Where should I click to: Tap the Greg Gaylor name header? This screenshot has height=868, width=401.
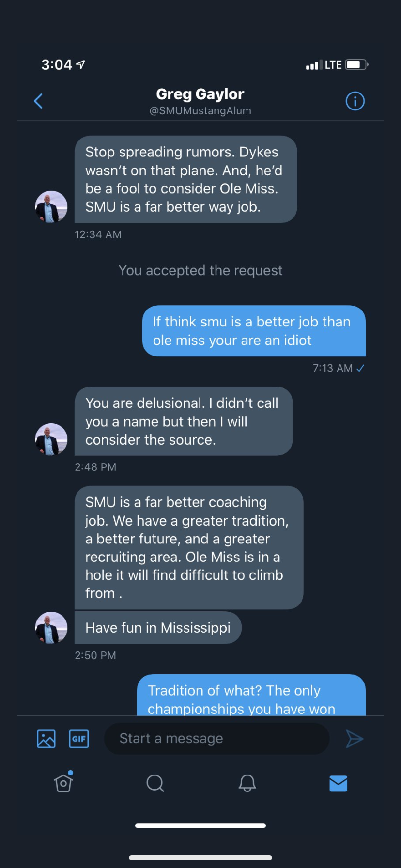coord(200,94)
